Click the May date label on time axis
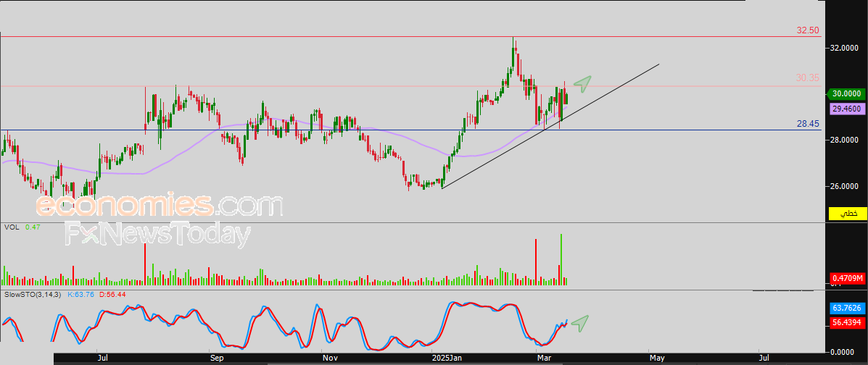This screenshot has height=365, width=868. coord(657,359)
